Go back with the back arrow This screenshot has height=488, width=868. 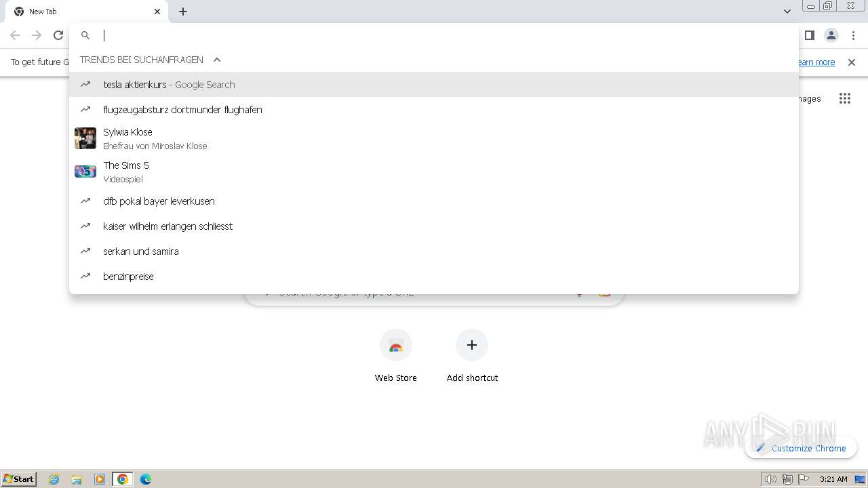click(x=15, y=35)
